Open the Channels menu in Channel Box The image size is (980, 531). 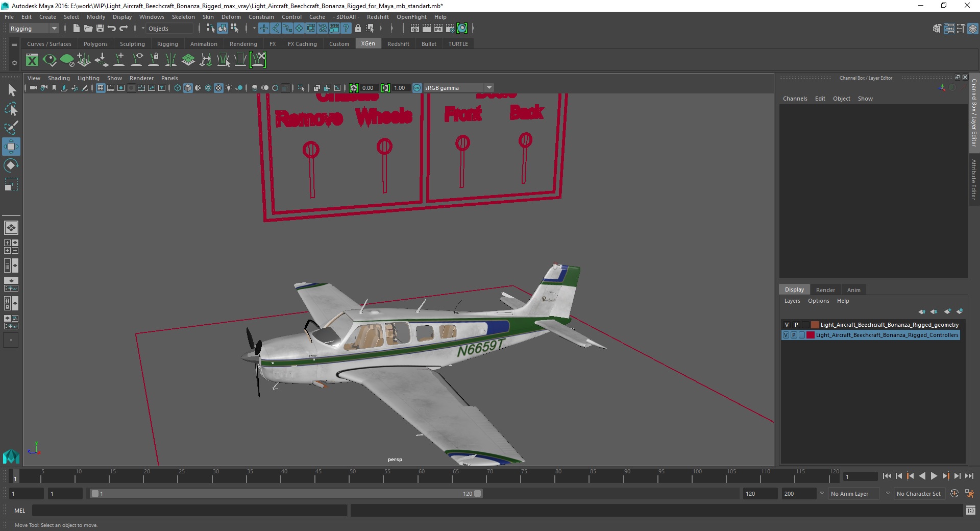click(795, 99)
